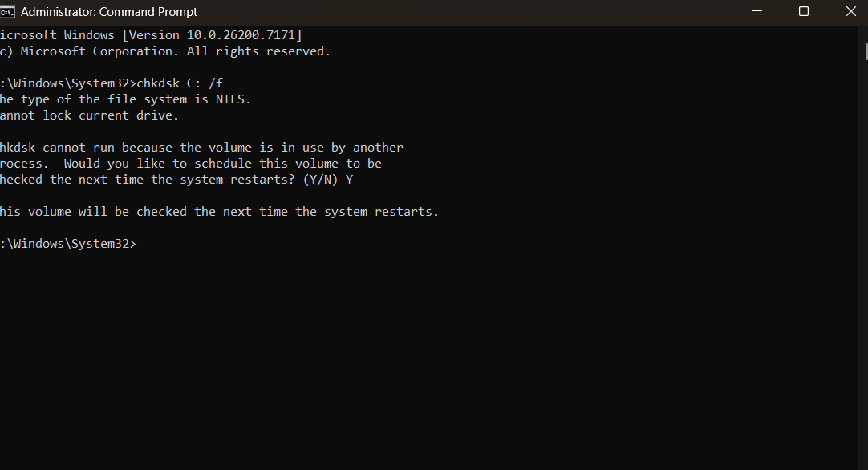868x470 pixels.
Task: Click the file system is NTFS line
Action: [125, 99]
